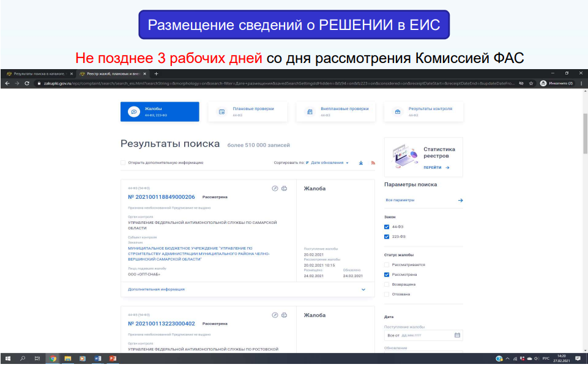The height and width of the screenshot is (367, 588).
Task: Click the print icon on complaint 202100118849000206
Action: [284, 188]
